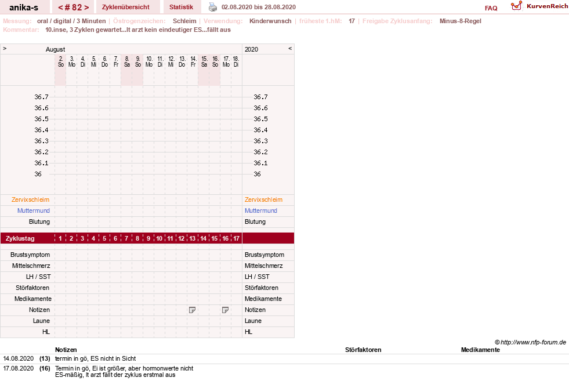The width and height of the screenshot is (569, 392).
Task: Select cycle day 17 in Zyklustag row
Action: tap(236, 238)
